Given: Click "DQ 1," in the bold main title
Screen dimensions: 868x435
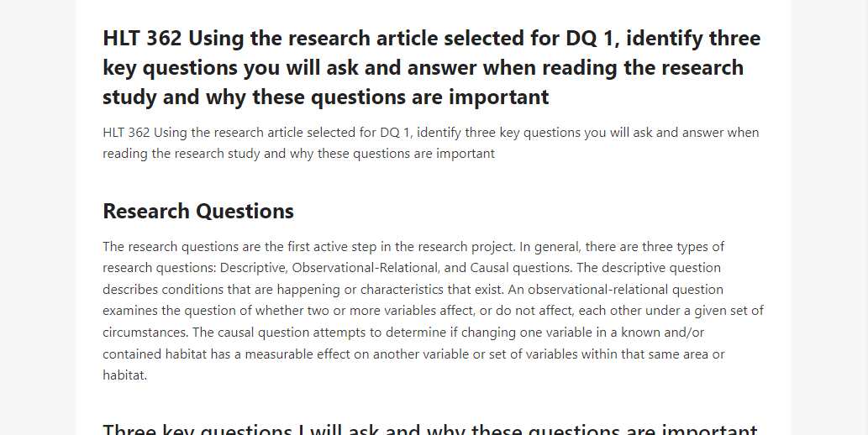Looking at the screenshot, I should point(592,38).
